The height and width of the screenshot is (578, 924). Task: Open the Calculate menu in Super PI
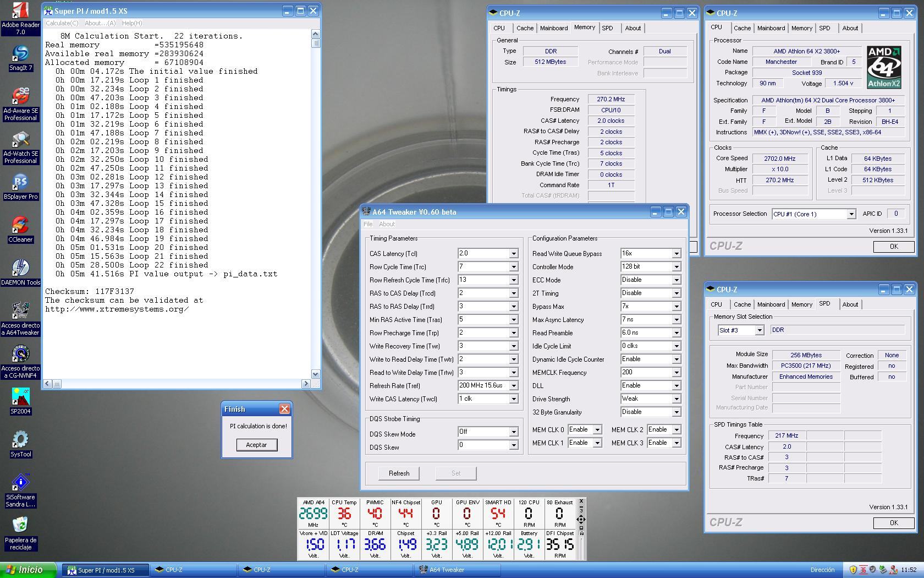click(x=62, y=23)
